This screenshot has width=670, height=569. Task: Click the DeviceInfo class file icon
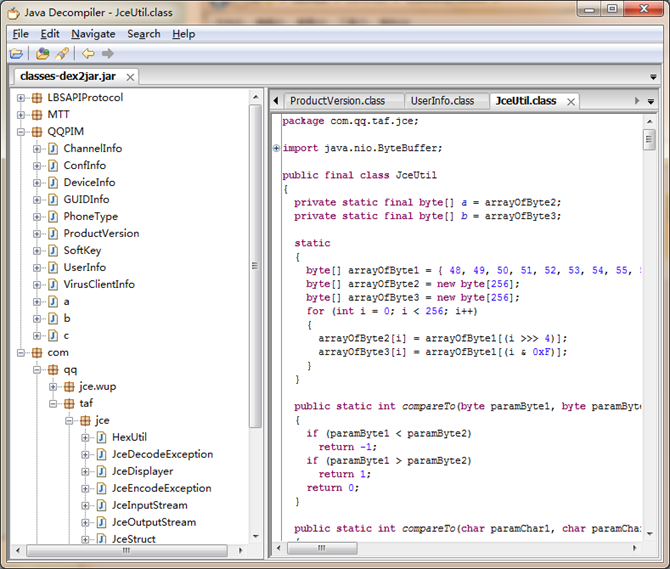tap(53, 183)
